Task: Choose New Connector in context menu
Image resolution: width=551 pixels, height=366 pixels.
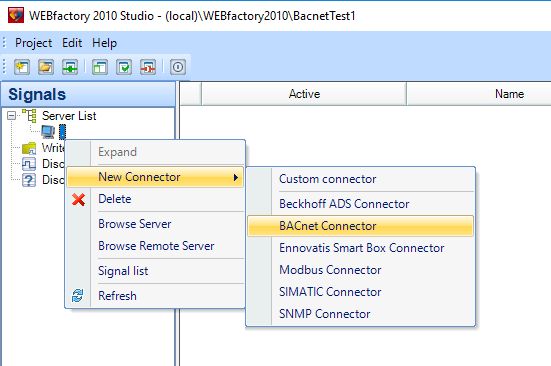Action: click(x=155, y=177)
